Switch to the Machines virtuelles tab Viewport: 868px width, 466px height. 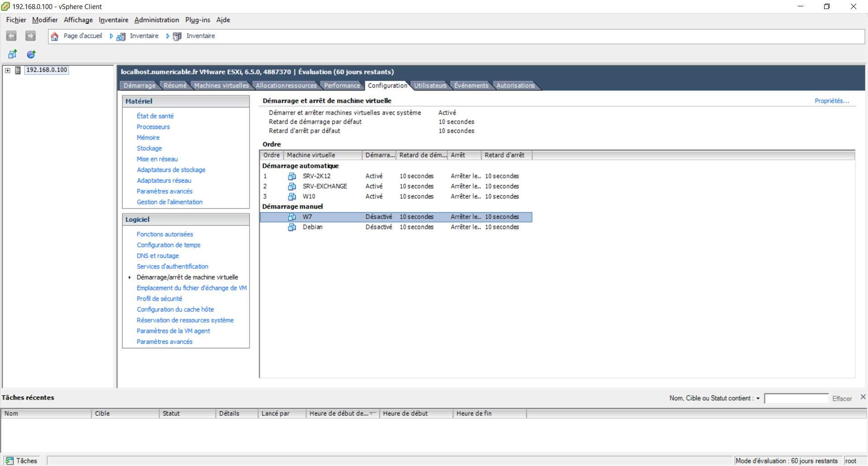pyautogui.click(x=222, y=86)
